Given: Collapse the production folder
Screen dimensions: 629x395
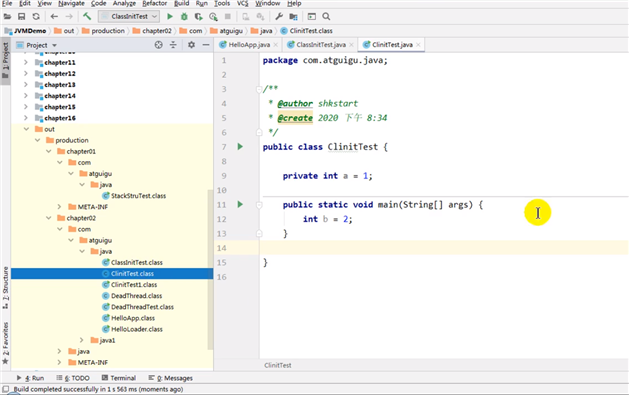Looking at the screenshot, I should pos(38,140).
